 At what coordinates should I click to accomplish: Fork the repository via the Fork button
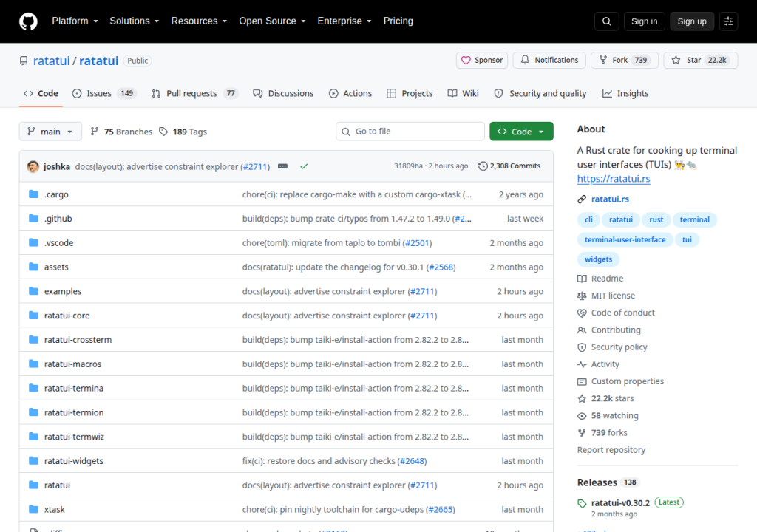tap(624, 61)
